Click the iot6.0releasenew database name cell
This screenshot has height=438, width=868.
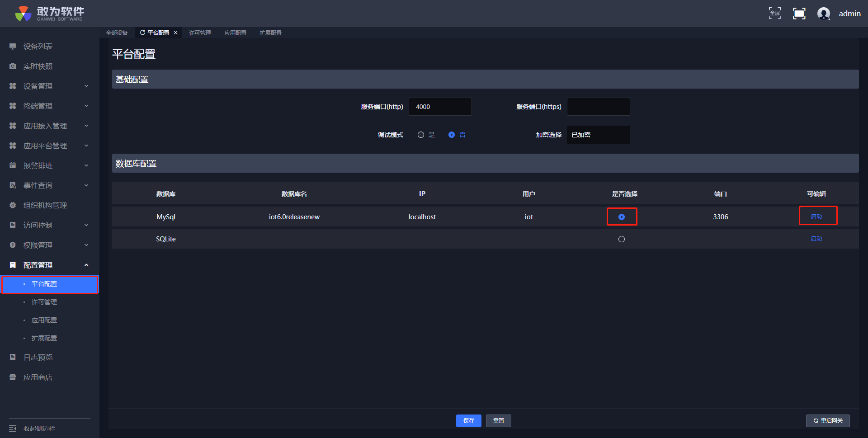pos(294,217)
